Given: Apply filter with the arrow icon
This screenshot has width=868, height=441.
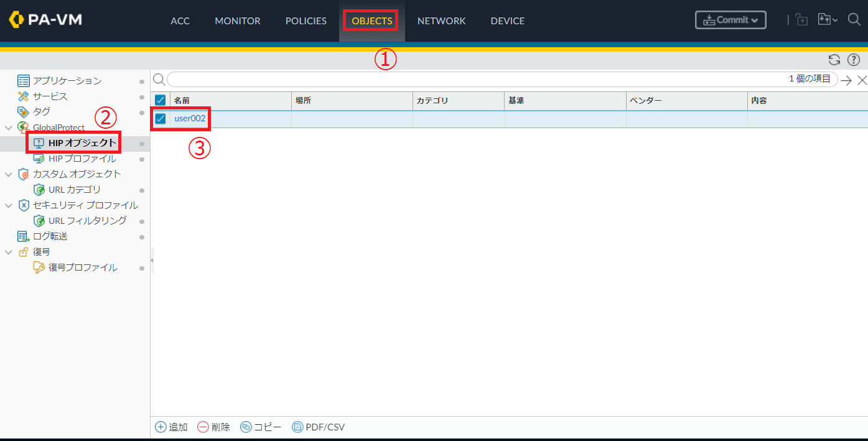Looking at the screenshot, I should click(x=846, y=80).
